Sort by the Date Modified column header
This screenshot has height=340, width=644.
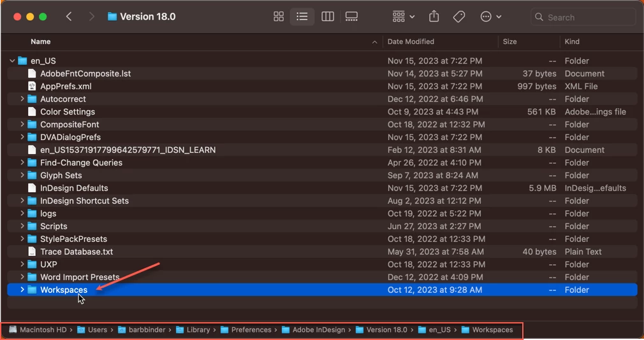click(411, 41)
